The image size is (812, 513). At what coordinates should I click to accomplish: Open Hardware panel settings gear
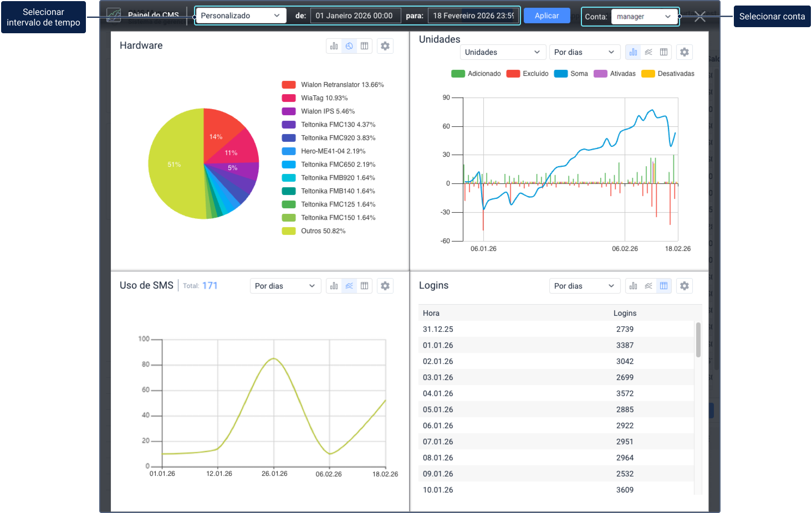[x=385, y=46]
